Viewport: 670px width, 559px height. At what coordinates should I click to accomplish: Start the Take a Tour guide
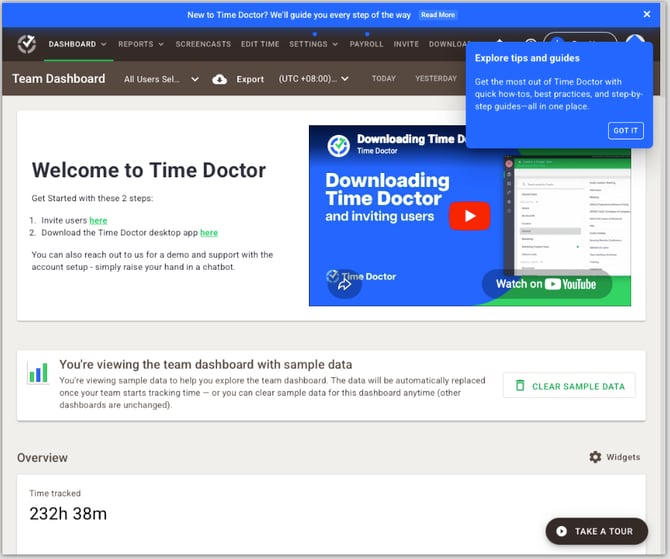click(597, 531)
